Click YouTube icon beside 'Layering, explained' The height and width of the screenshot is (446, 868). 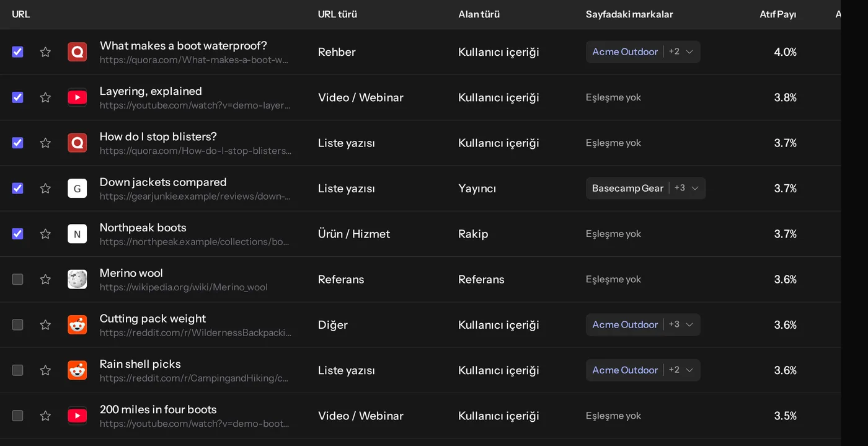(x=77, y=97)
